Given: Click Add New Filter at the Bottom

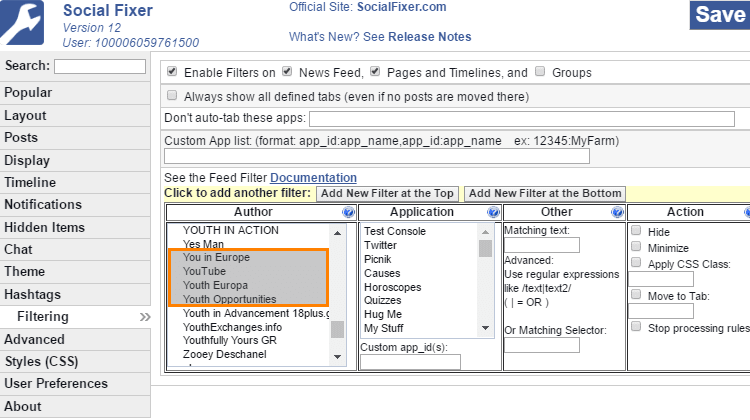Looking at the screenshot, I should 545,193.
